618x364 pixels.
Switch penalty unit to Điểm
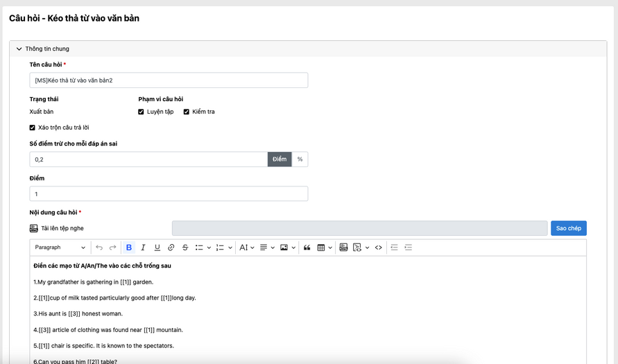click(x=280, y=159)
